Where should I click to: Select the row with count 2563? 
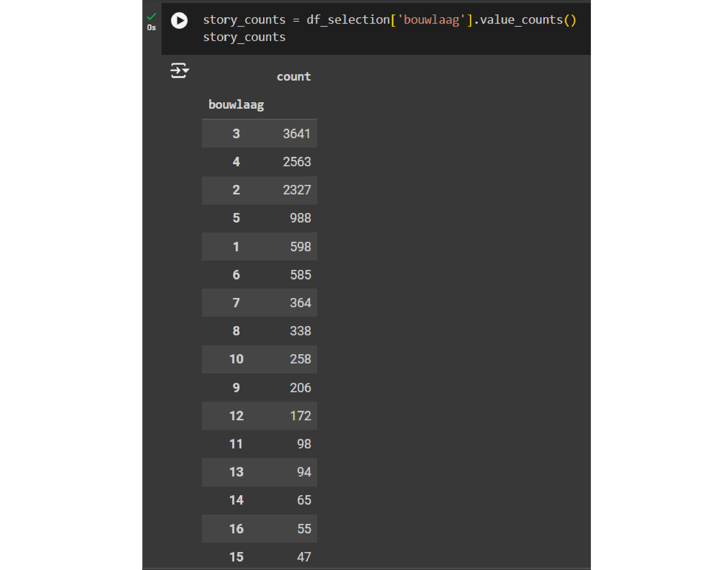(259, 162)
